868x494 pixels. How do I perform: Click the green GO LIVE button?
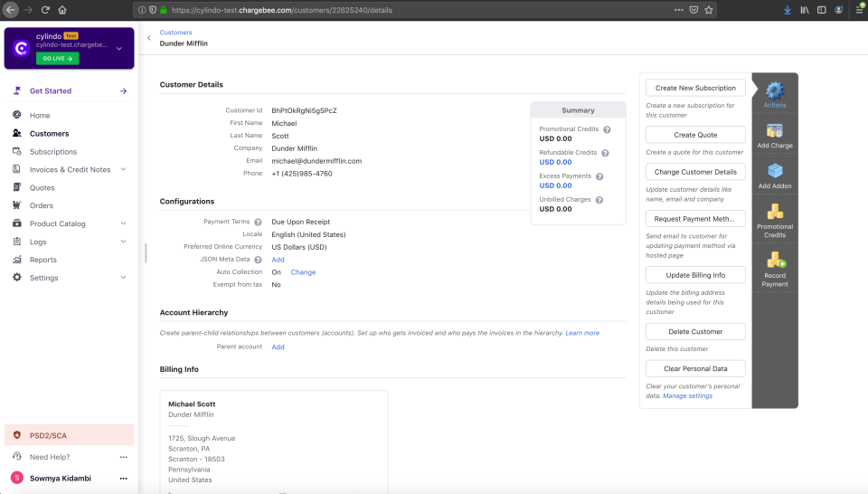[58, 59]
